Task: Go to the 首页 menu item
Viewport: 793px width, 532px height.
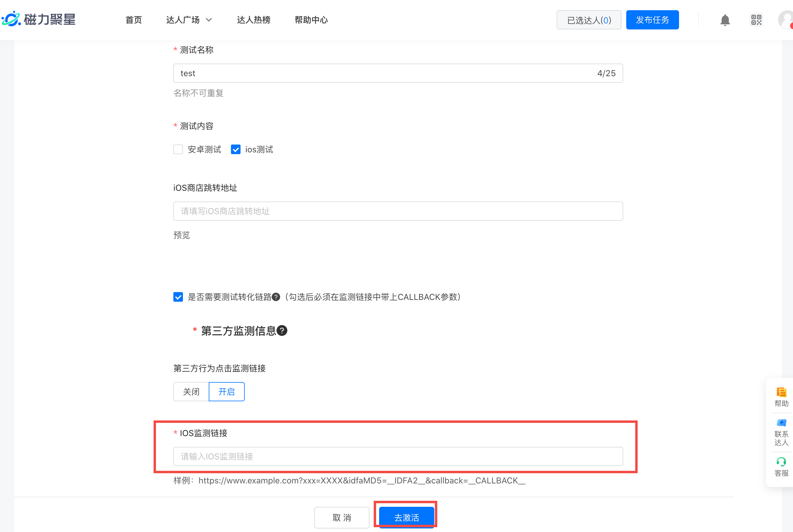Action: [134, 20]
